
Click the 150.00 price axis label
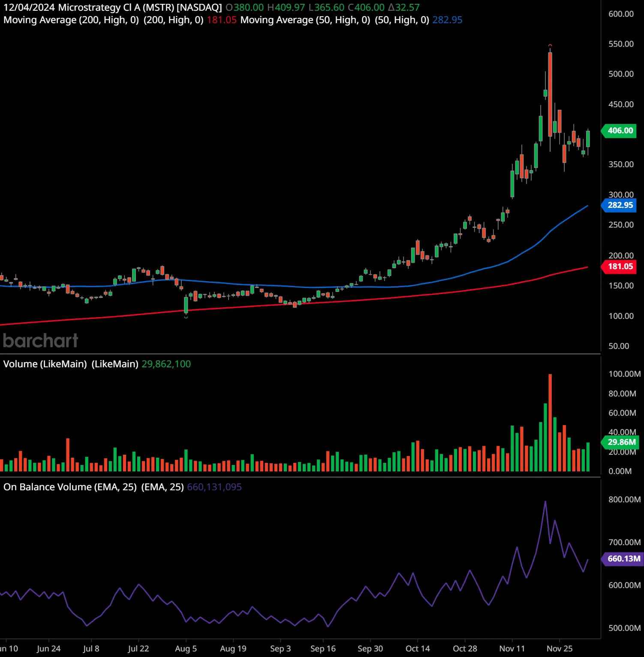pyautogui.click(x=621, y=285)
